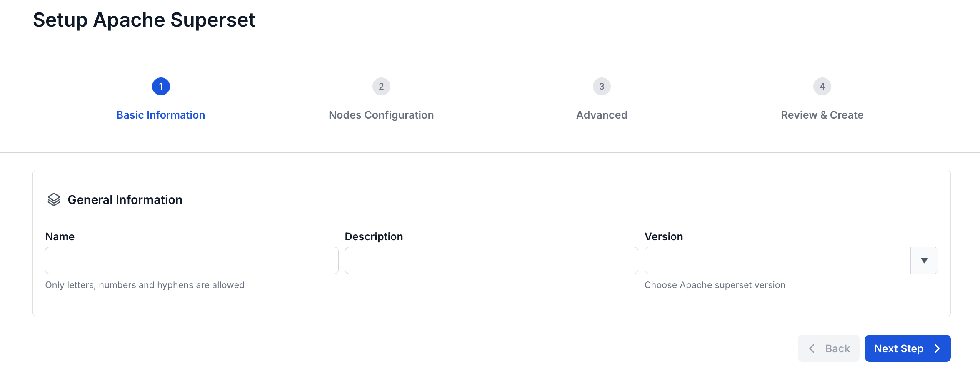
Task: Click the Next Step button
Action: pyautogui.click(x=907, y=348)
